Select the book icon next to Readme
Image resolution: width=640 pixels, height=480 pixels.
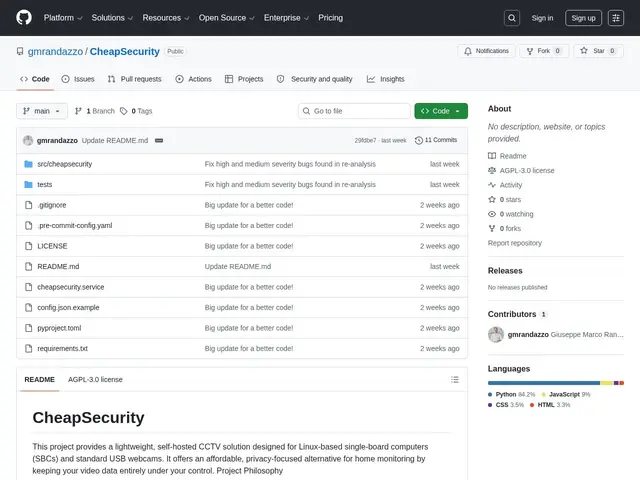pos(492,156)
